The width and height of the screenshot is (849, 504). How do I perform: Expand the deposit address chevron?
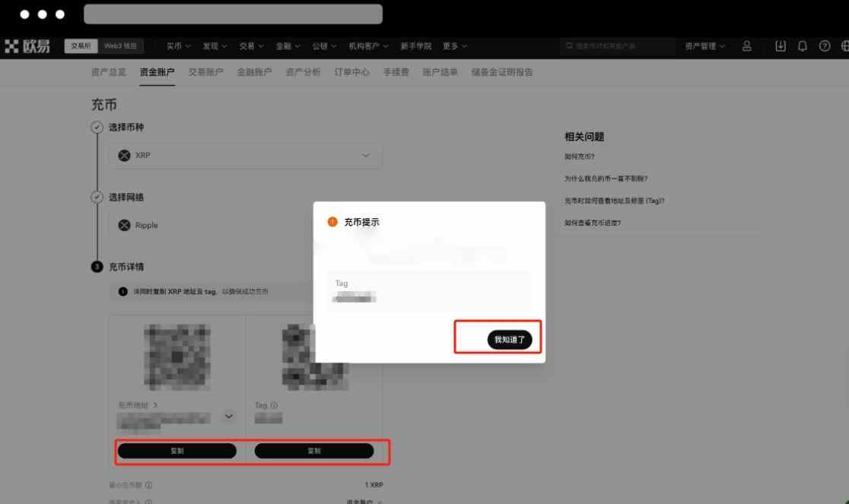point(229,417)
